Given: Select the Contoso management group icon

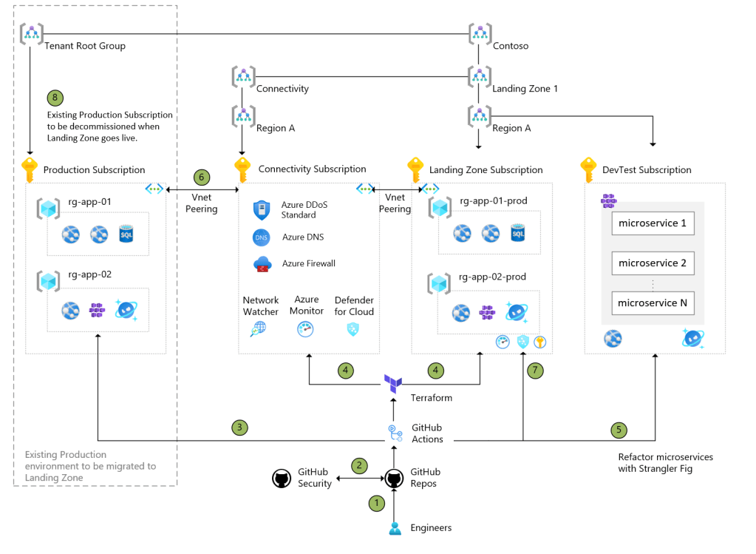Looking at the screenshot, I should tap(480, 33).
